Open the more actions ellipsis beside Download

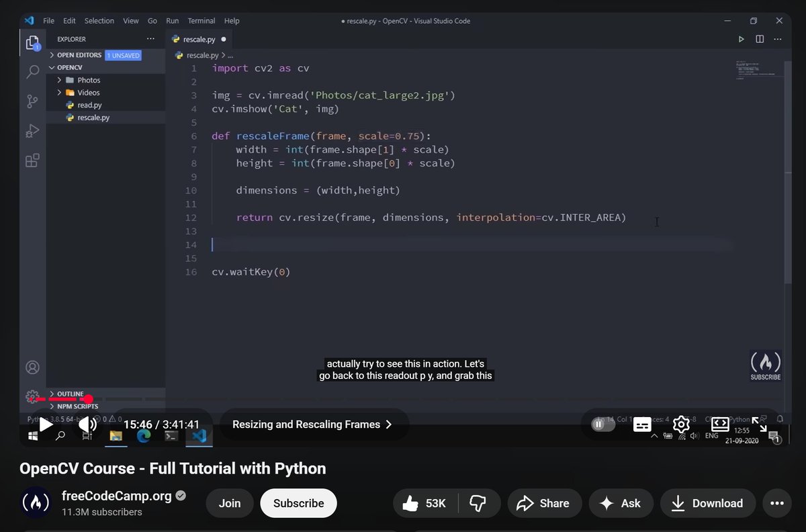pos(777,503)
